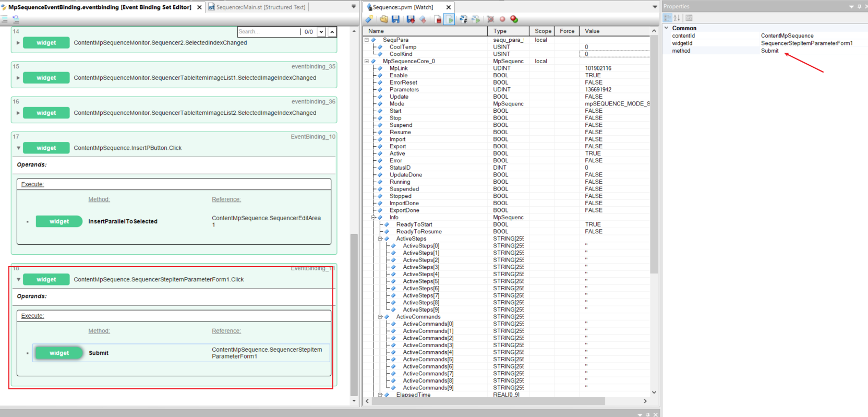This screenshot has width=868, height=417.
Task: Click the widgetId property value SequencerStepItemParameterForm1
Action: (x=806, y=43)
